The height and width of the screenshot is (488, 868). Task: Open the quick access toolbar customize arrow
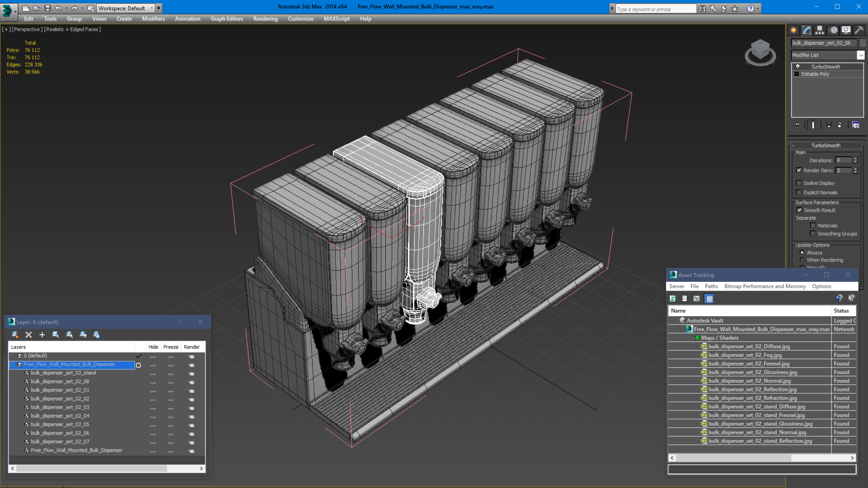(158, 8)
